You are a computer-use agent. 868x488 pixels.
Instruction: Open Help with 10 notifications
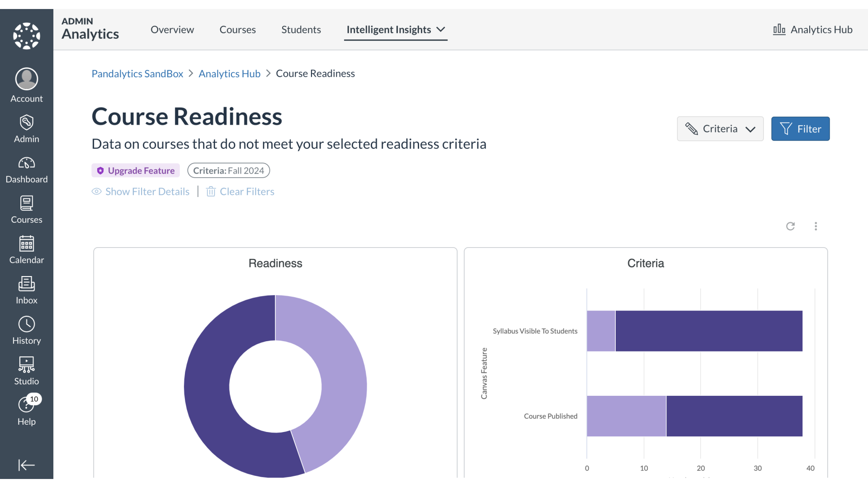pos(27,412)
